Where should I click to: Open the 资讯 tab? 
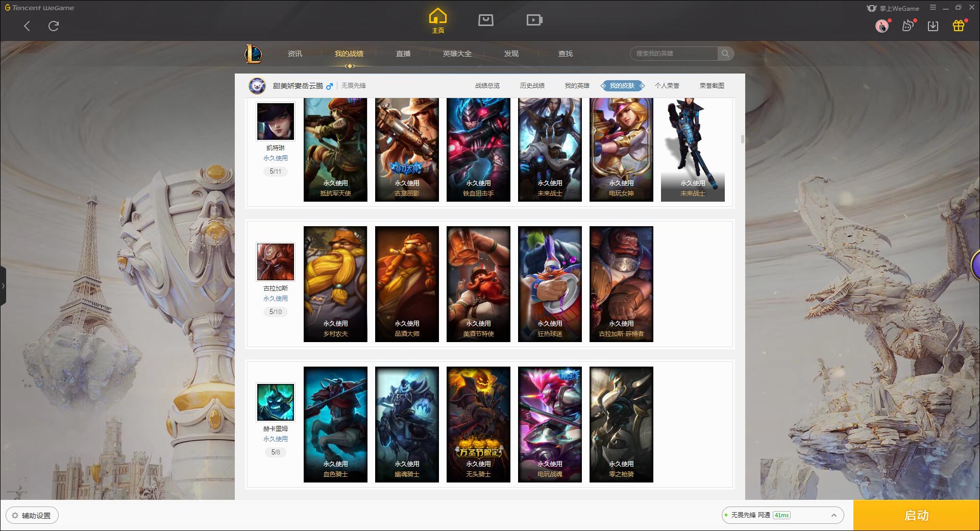tap(295, 54)
